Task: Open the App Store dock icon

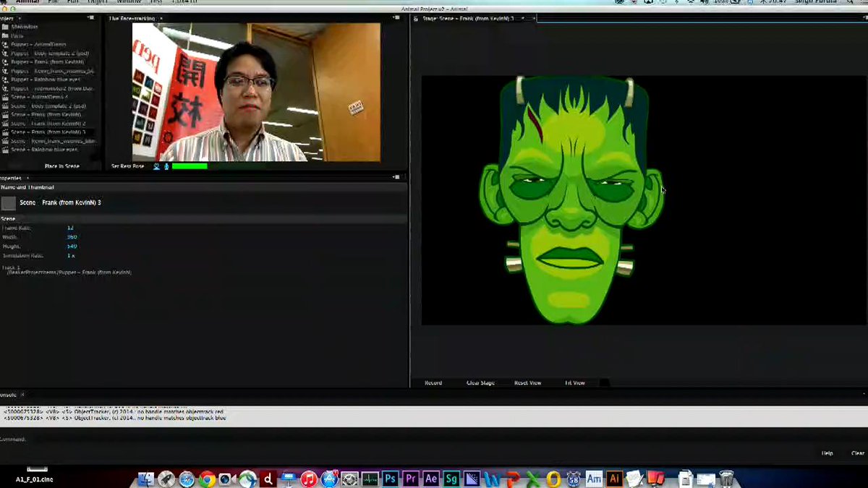Action: (x=329, y=479)
